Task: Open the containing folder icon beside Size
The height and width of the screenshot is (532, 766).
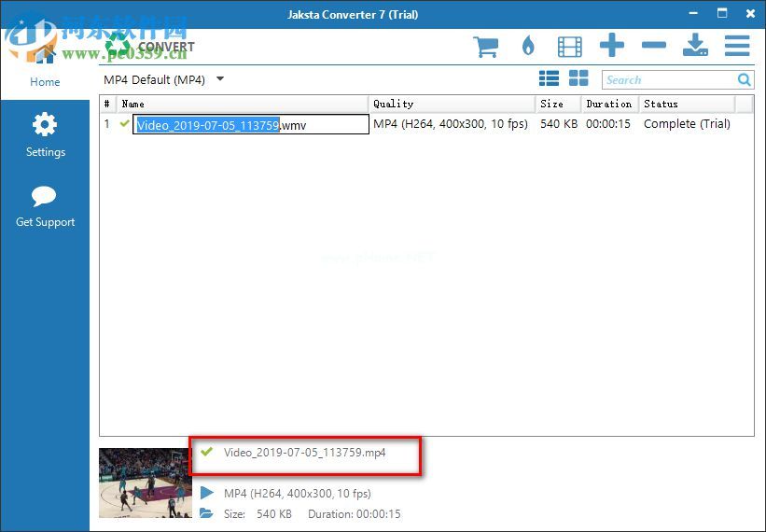Action: pyautogui.click(x=206, y=513)
